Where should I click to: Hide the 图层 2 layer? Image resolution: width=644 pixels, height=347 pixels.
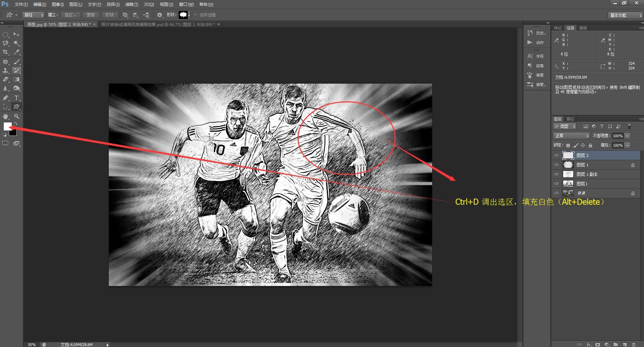(556, 155)
